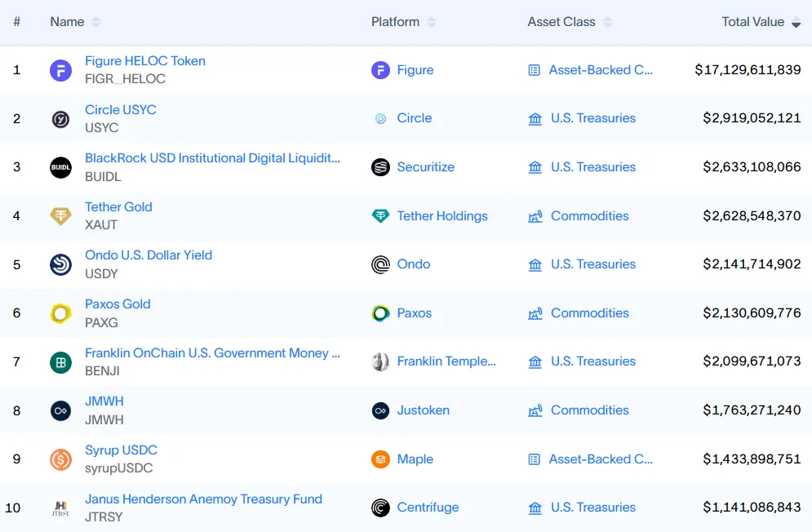Click the Tether Holdings platform logo
Image resolution: width=812 pixels, height=532 pixels.
(x=380, y=215)
